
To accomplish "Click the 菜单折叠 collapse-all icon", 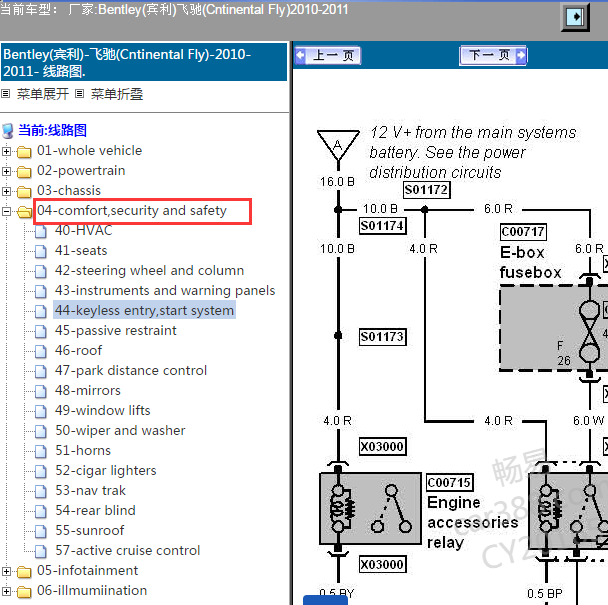I will point(79,93).
